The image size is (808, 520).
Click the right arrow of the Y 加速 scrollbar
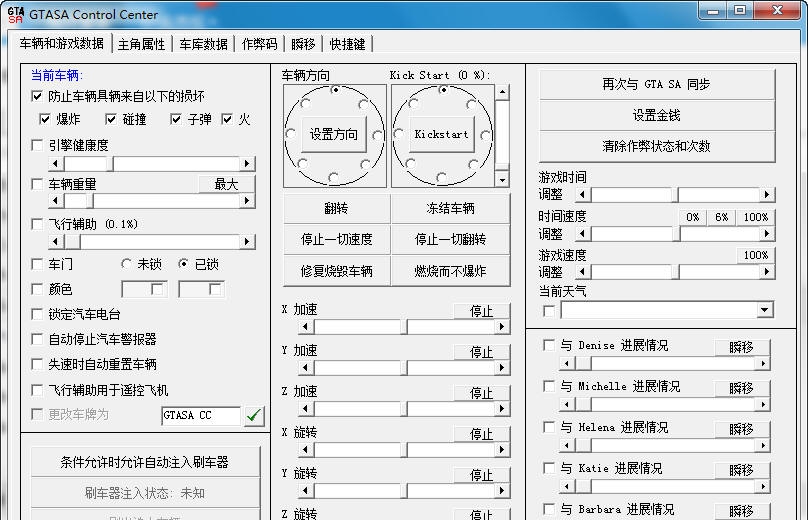pyautogui.click(x=502, y=367)
